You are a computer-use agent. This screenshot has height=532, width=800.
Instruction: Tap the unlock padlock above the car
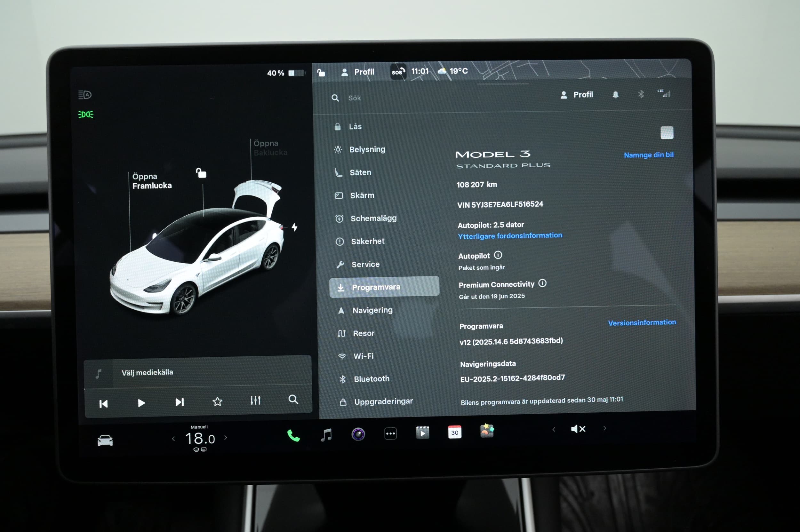coord(201,173)
